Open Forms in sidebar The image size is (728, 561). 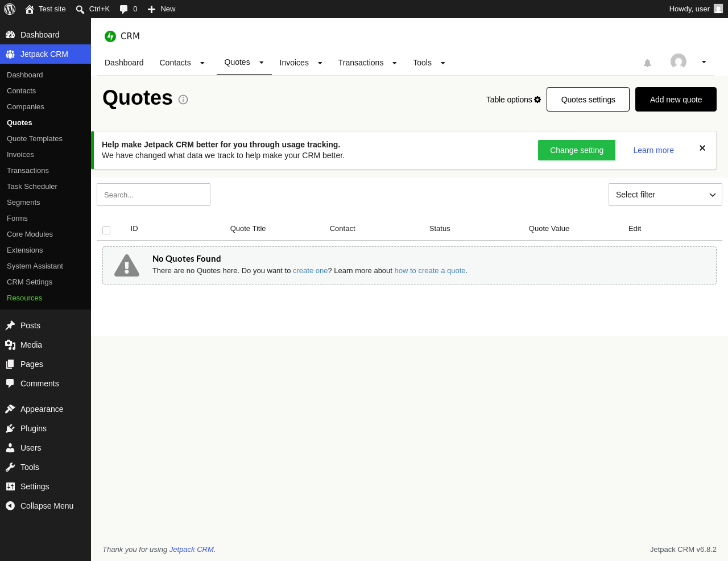[17, 218]
